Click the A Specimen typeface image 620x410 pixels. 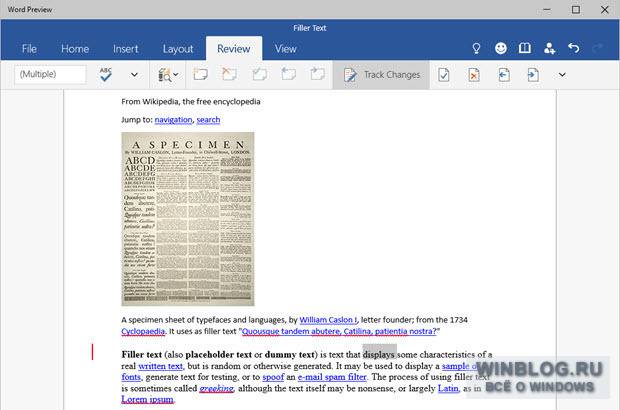188,219
